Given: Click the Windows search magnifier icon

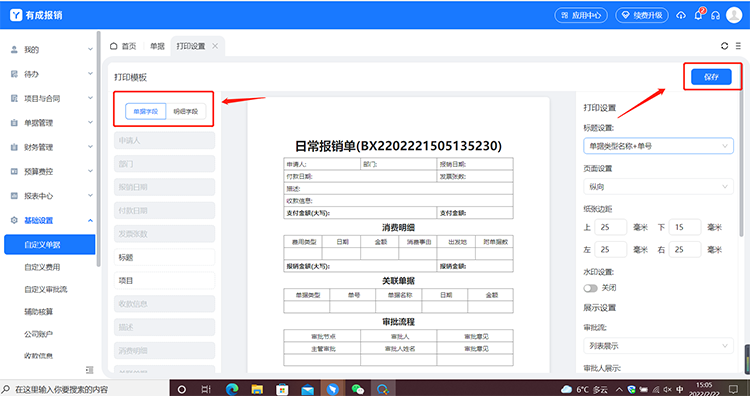Looking at the screenshot, I should point(6,389).
